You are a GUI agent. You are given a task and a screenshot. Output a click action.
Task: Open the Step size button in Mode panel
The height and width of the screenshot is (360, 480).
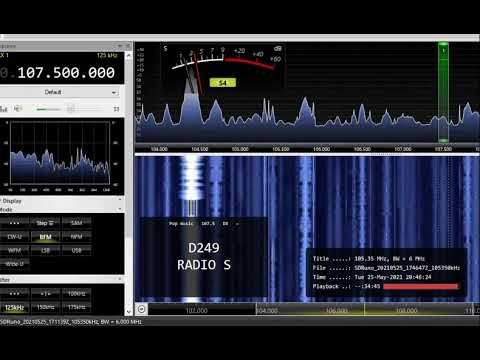coord(45,223)
